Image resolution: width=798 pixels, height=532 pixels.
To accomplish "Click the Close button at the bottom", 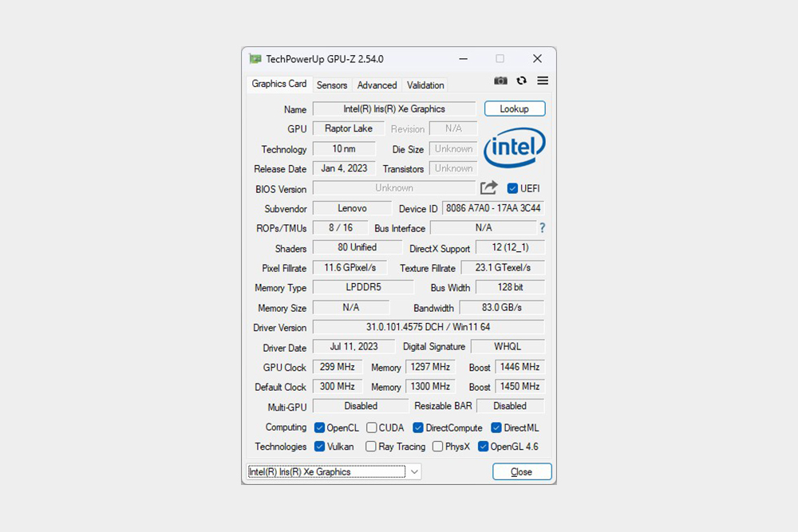I will [x=522, y=472].
